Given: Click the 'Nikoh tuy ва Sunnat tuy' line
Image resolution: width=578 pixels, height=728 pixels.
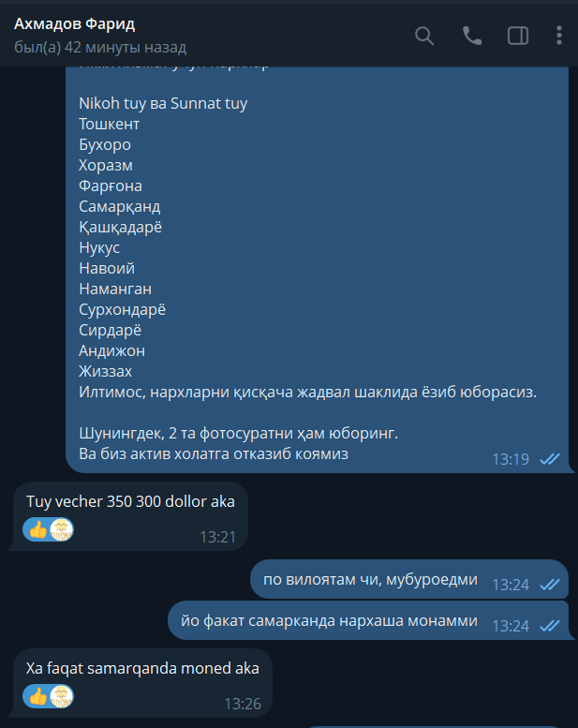Looking at the screenshot, I should 163,103.
